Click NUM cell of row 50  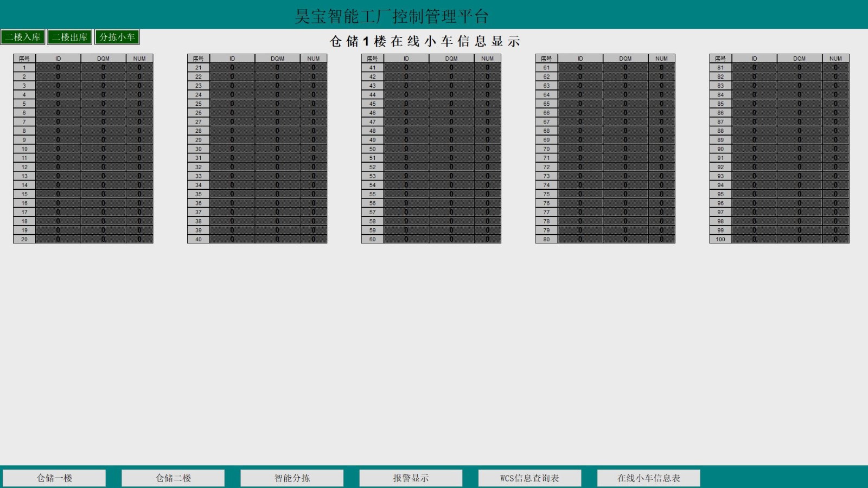tap(487, 149)
